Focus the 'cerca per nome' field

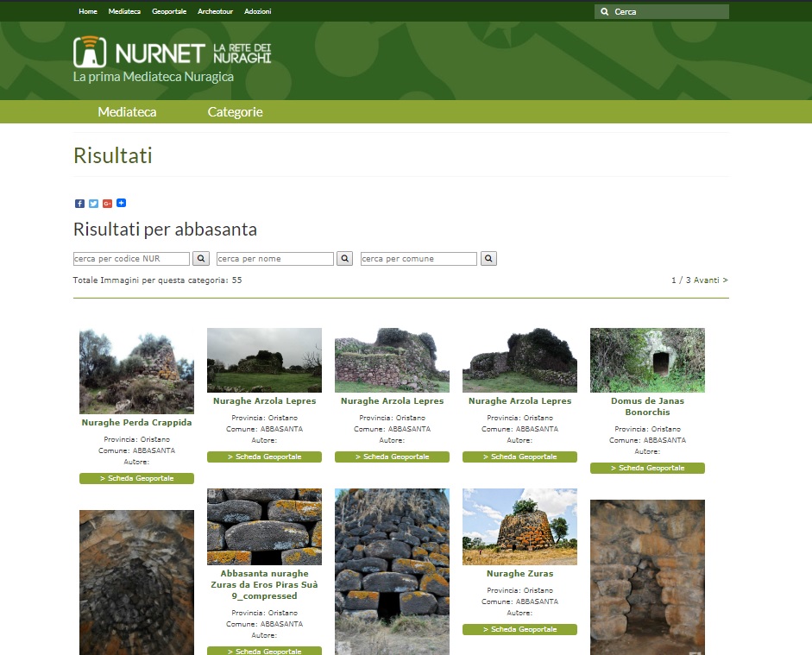click(x=275, y=258)
